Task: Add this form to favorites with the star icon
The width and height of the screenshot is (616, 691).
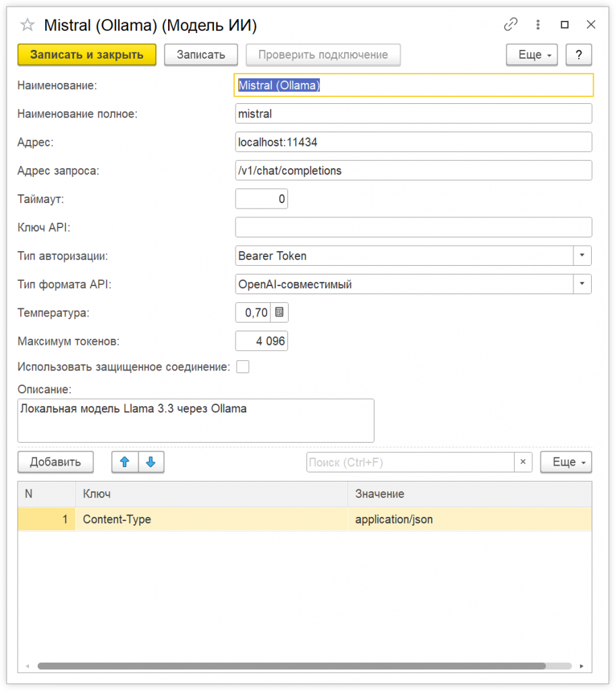Action: point(28,25)
